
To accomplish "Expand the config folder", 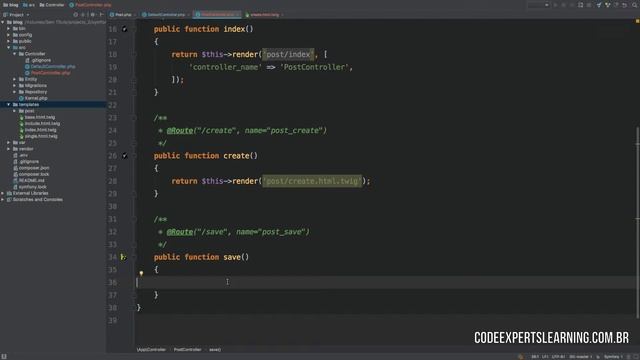I will pyautogui.click(x=9, y=35).
